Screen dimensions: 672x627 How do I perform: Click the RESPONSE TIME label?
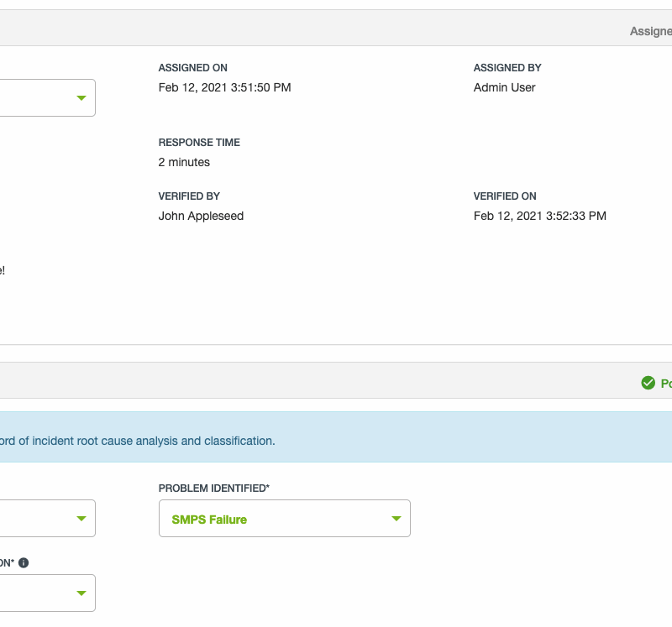(199, 142)
